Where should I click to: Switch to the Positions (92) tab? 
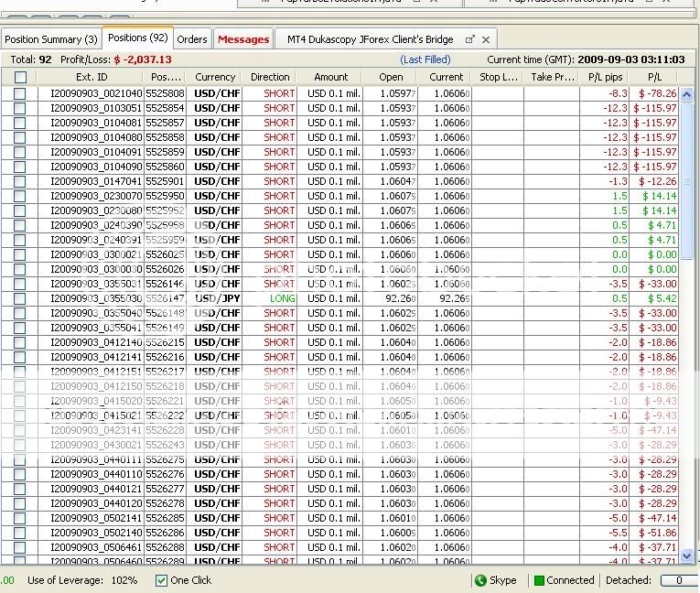click(x=137, y=38)
